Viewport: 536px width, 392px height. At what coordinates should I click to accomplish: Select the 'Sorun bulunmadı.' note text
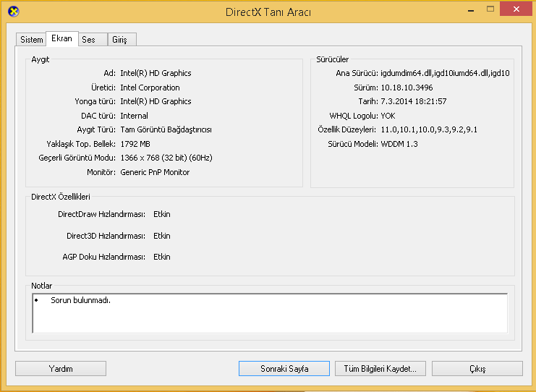81,300
